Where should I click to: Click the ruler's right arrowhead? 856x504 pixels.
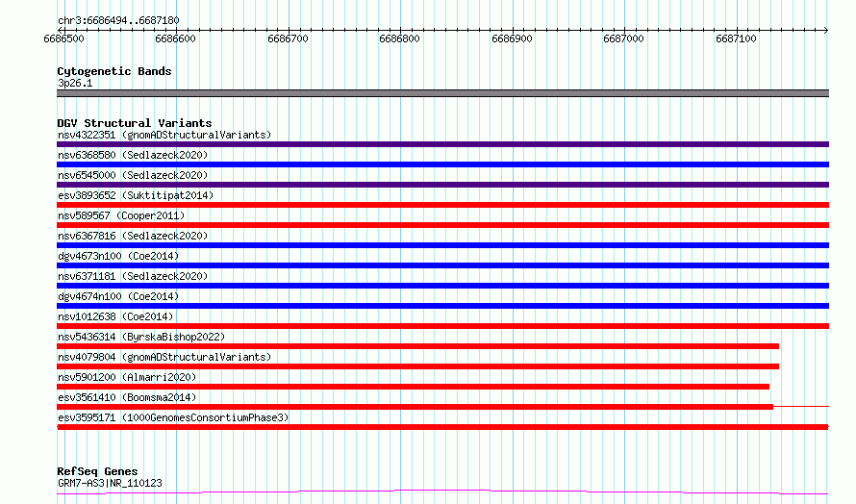(x=826, y=30)
